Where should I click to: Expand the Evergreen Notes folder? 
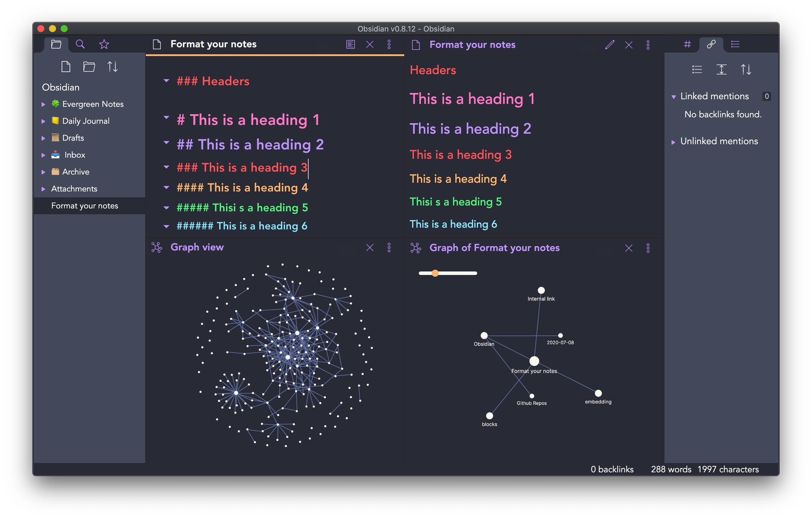click(x=43, y=104)
